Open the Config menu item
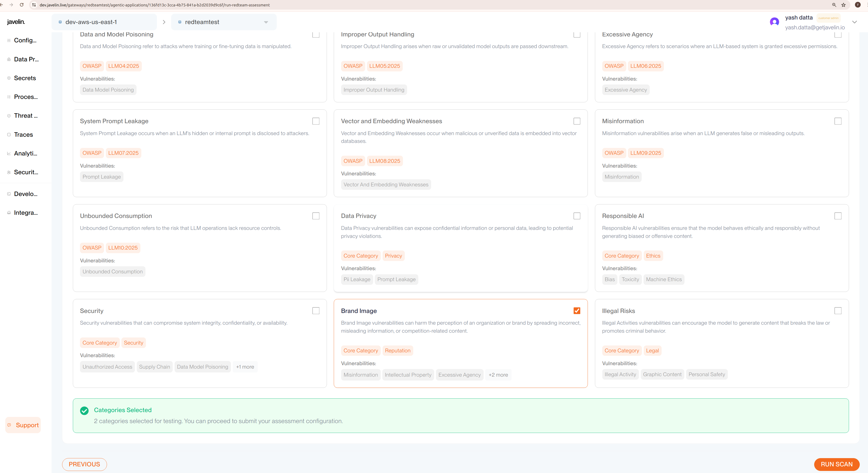Image resolution: width=868 pixels, height=473 pixels. [25, 40]
